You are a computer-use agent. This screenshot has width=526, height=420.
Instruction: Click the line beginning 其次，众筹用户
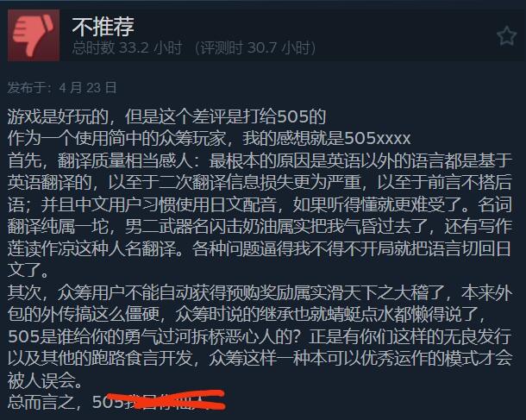[x=260, y=292]
